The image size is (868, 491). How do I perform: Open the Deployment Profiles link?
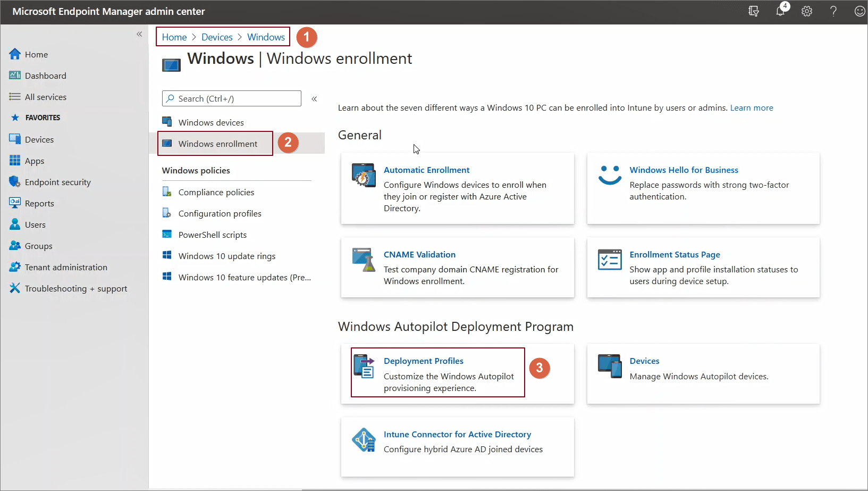click(424, 361)
